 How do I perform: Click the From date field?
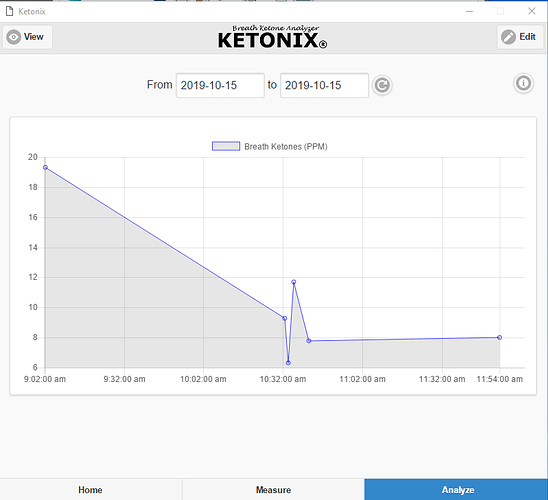(x=220, y=85)
